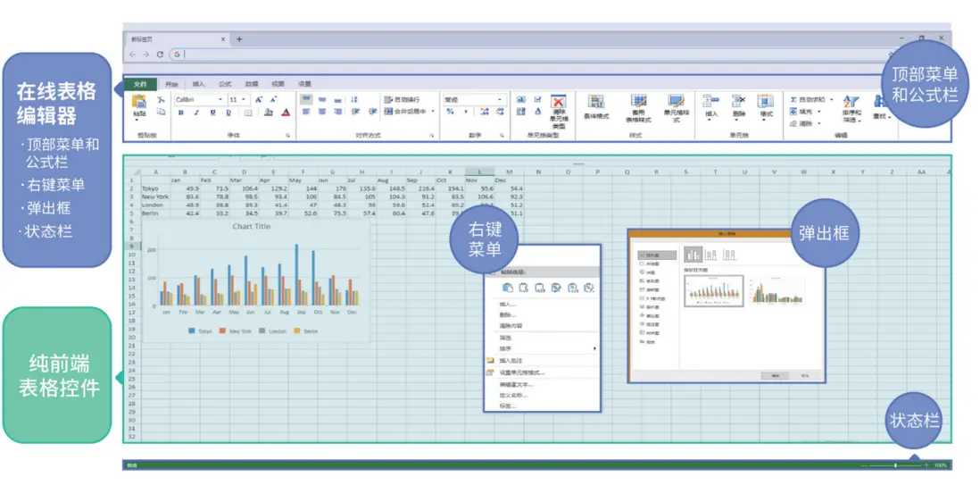Select Align left icon

(x=306, y=112)
